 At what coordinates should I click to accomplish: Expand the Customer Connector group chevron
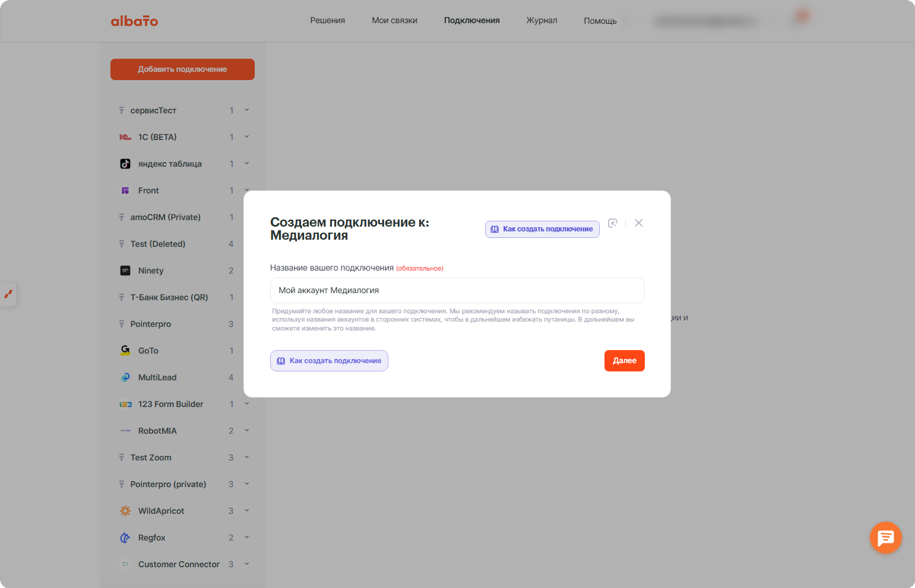247,564
